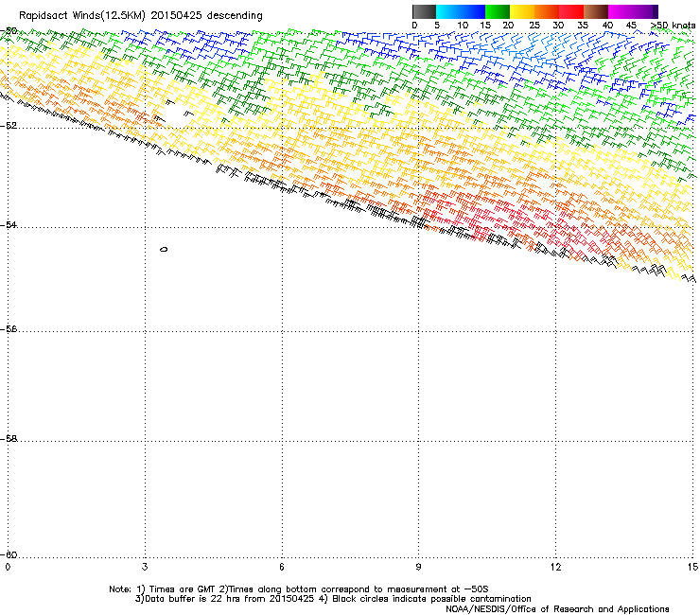Click the cyan-blue 5-15 knots legend band
Viewport: 700px width, 615px height.
[x=461, y=11]
